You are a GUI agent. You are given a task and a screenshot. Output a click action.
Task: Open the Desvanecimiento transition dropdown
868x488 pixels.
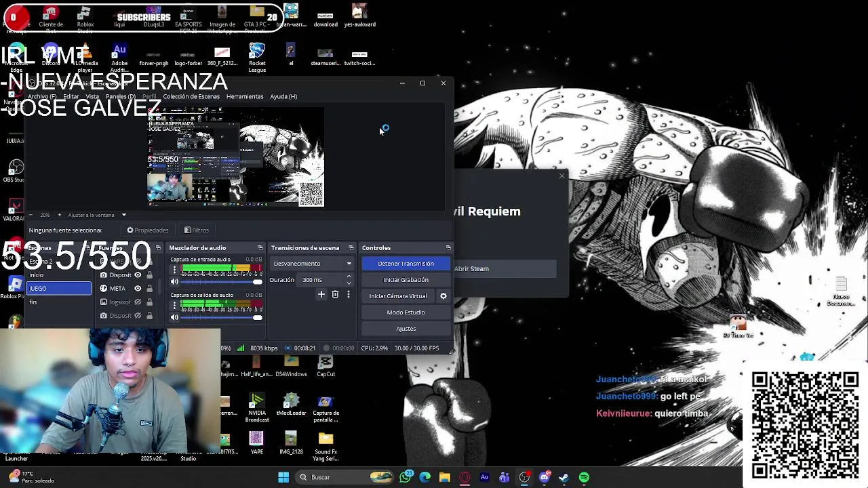[x=312, y=264]
